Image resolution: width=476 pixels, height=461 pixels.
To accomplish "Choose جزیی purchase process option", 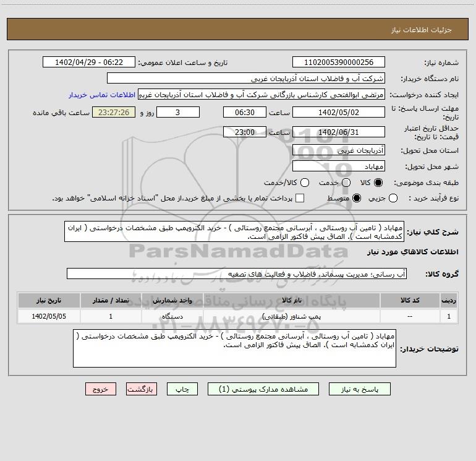I will pyautogui.click(x=393, y=198).
